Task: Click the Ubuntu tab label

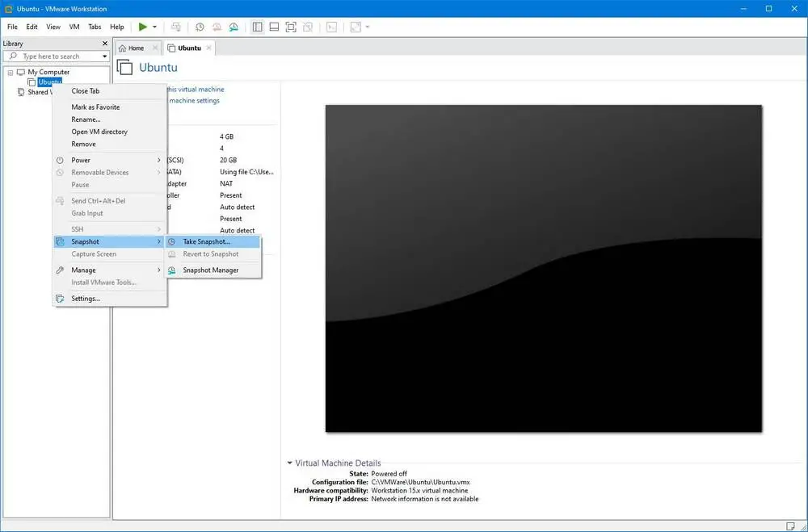Action: (x=189, y=48)
